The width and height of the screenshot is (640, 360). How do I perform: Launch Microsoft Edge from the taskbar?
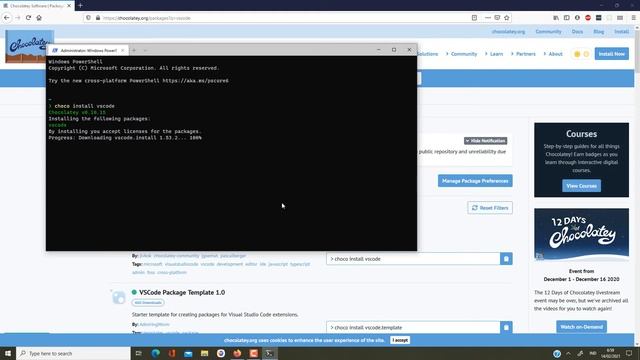[x=156, y=353]
